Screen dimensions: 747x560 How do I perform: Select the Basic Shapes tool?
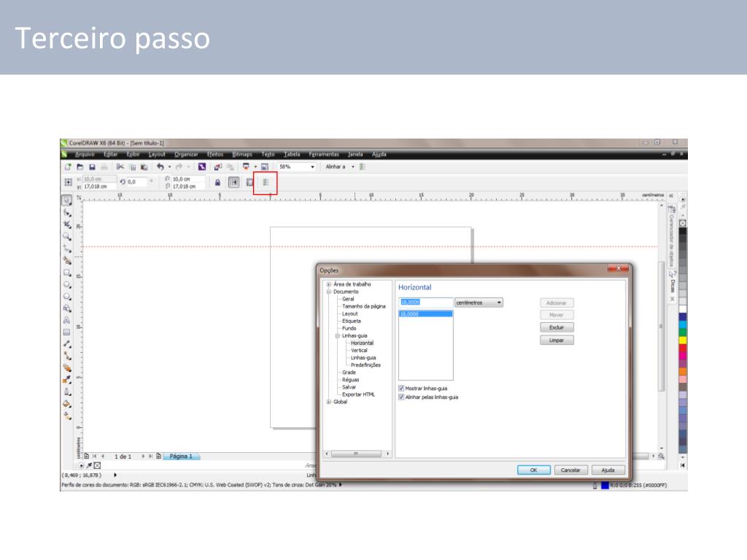tap(67, 308)
